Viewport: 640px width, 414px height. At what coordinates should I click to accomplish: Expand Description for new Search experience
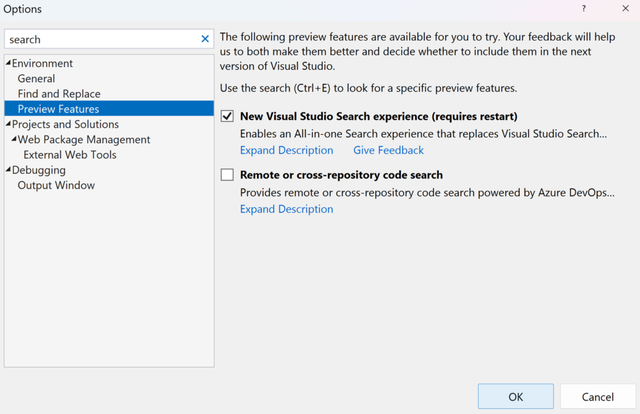(286, 150)
